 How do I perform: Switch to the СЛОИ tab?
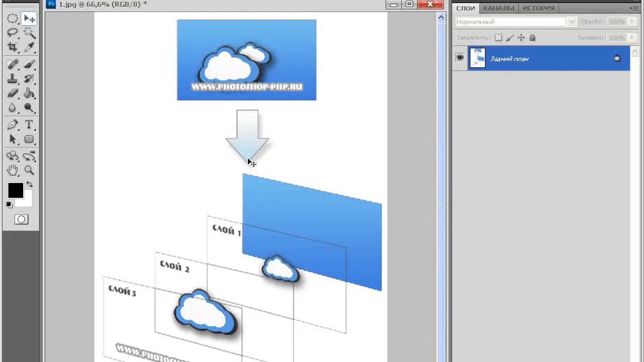[x=465, y=8]
